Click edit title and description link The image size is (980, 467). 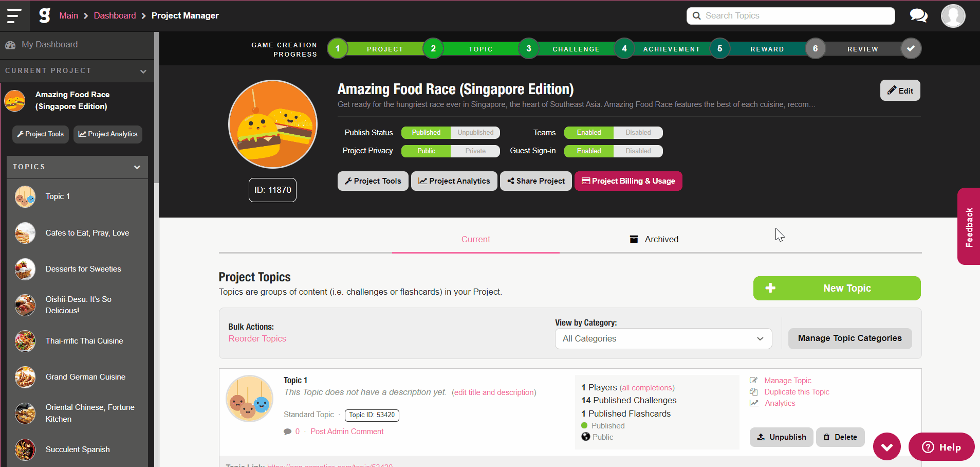coord(494,392)
